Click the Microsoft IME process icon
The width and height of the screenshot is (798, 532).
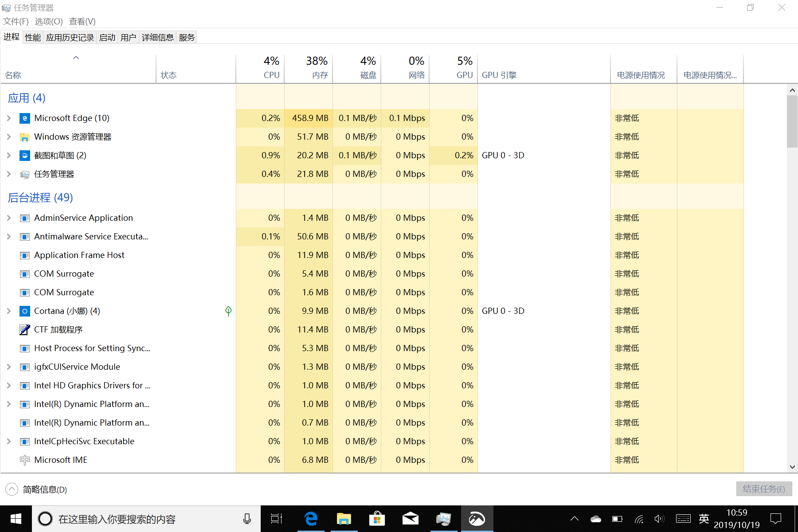(x=25, y=460)
